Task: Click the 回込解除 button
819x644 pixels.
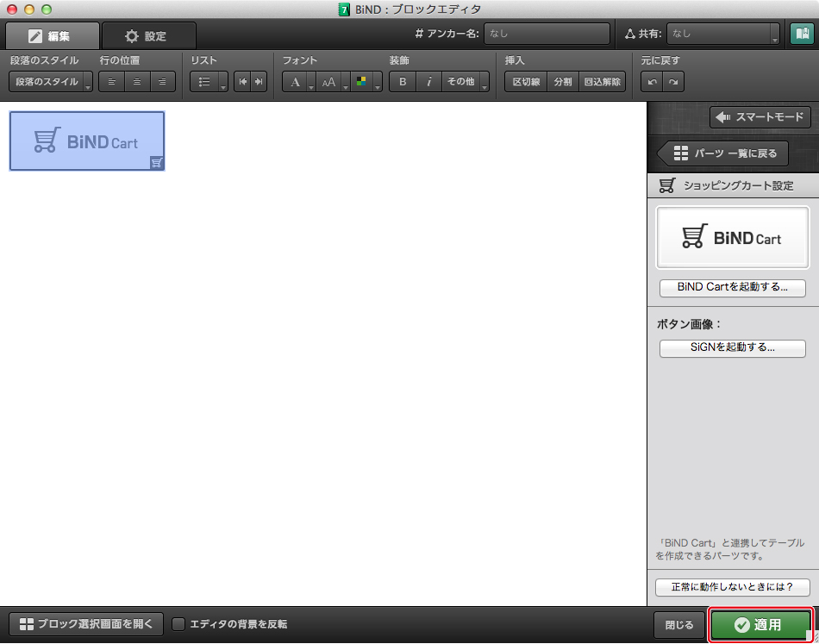Action: click(x=603, y=82)
